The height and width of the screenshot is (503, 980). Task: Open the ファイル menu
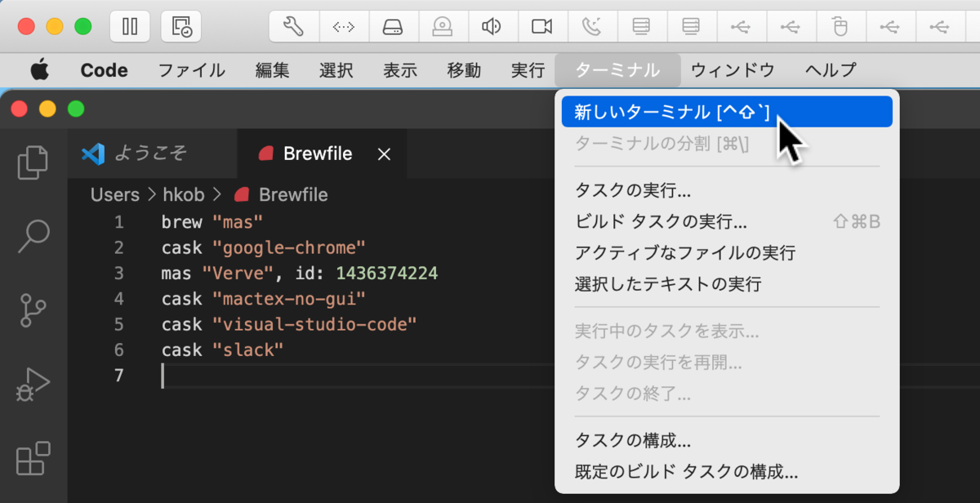(x=191, y=70)
